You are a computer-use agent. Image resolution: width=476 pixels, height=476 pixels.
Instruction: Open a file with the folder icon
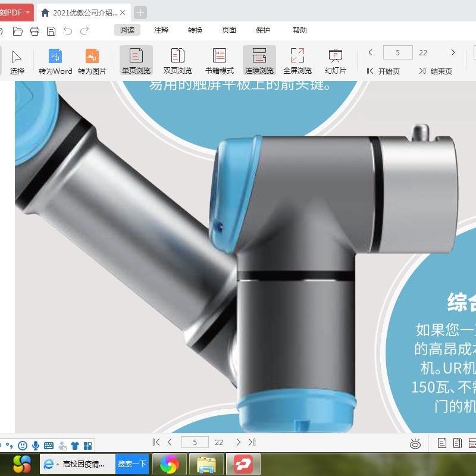point(18,31)
